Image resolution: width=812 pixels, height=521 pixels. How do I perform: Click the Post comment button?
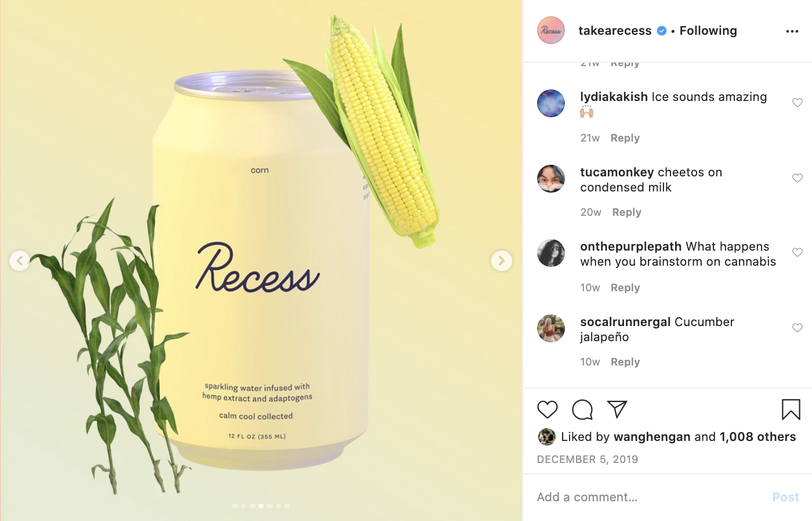click(785, 497)
